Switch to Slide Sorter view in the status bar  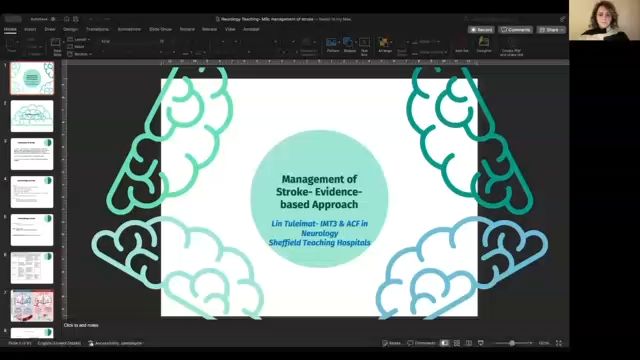tap(457, 343)
